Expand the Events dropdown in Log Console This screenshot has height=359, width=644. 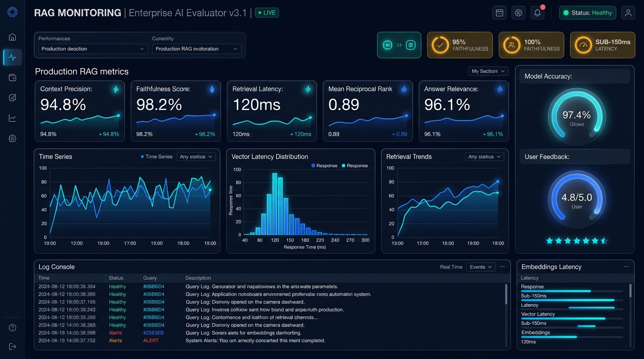click(481, 267)
